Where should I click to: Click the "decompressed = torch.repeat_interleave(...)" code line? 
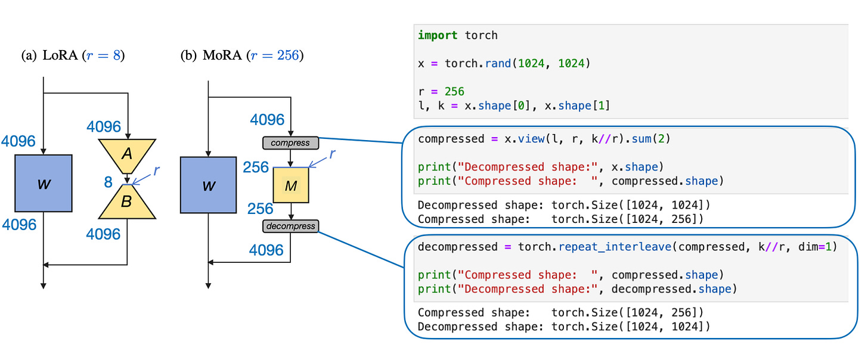[628, 247]
